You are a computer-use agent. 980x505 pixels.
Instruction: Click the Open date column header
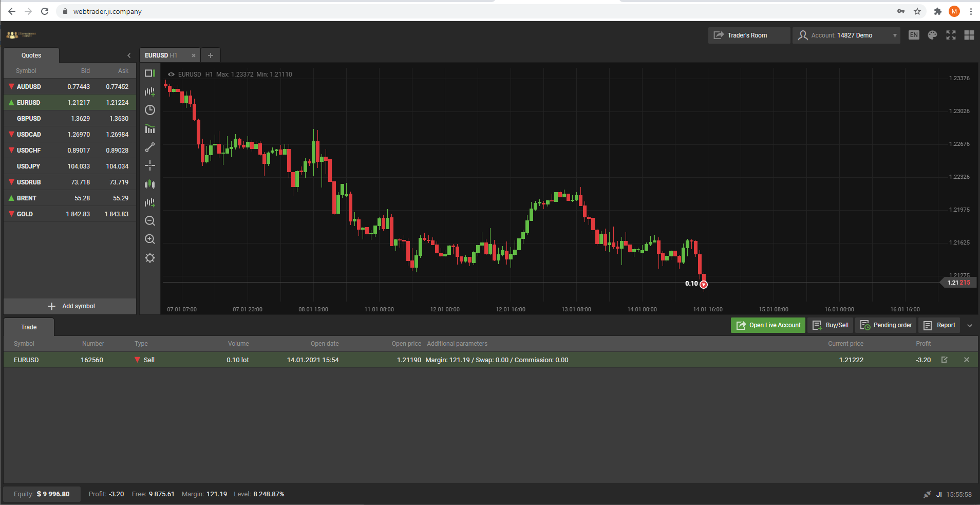[x=325, y=344]
